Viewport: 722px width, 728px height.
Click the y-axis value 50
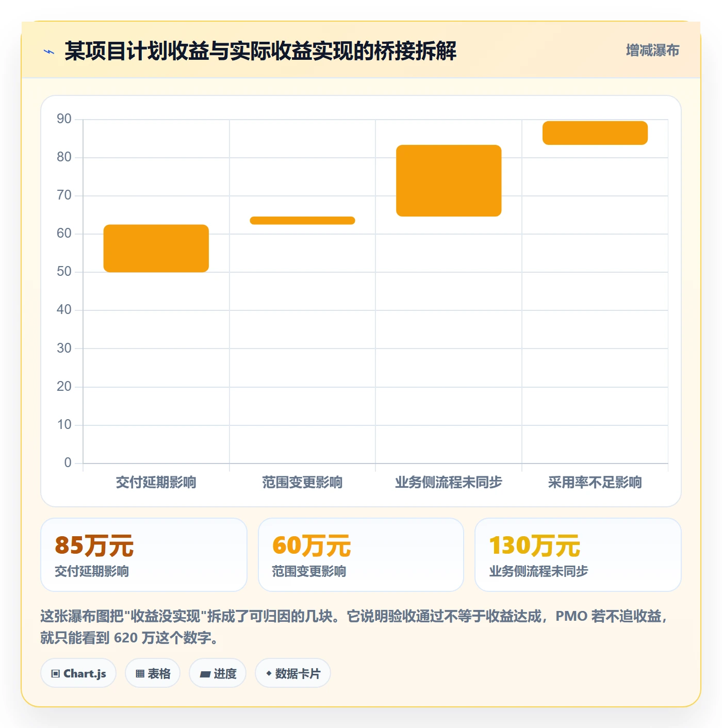[x=64, y=272]
